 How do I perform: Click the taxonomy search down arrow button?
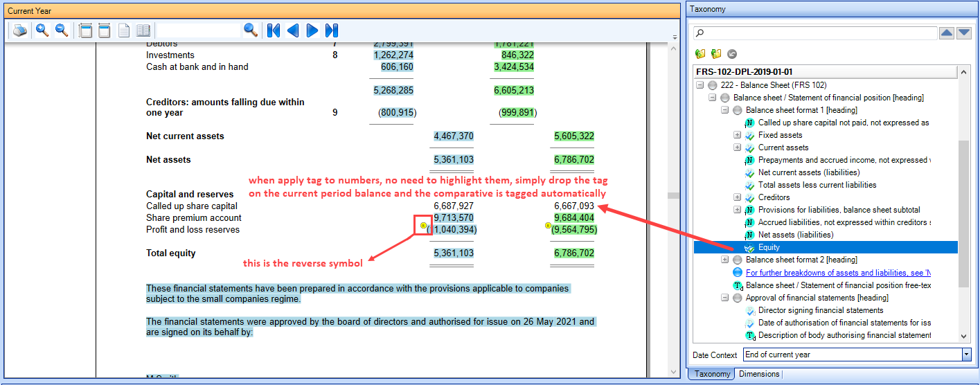(964, 33)
